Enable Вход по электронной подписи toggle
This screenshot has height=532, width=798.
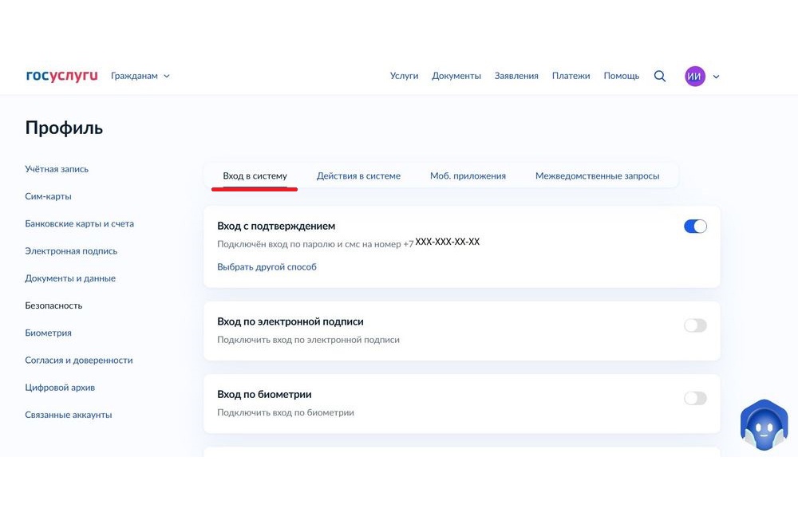(695, 325)
